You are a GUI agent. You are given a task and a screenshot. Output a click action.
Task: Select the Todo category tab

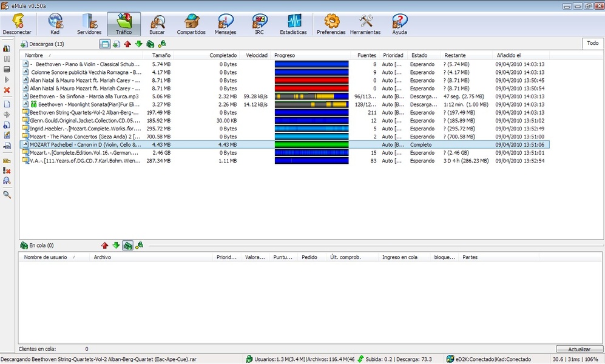tap(592, 43)
